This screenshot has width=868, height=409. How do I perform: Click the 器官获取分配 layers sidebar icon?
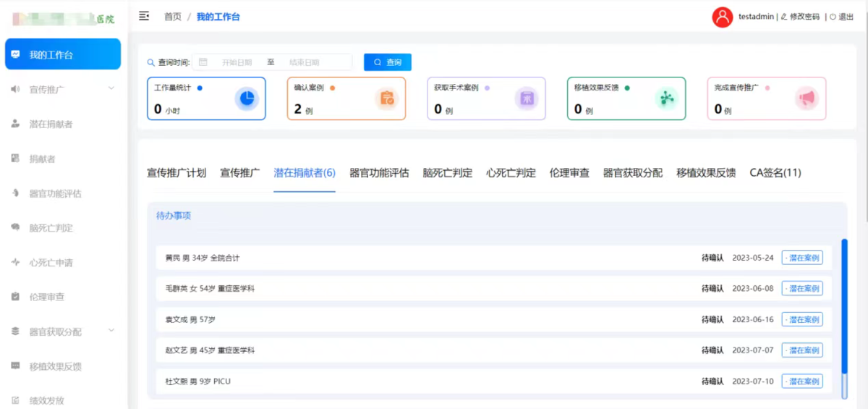pos(15,332)
